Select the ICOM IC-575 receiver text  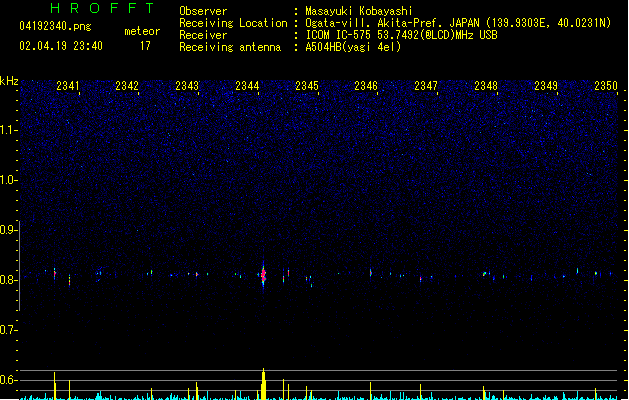[x=402, y=35]
